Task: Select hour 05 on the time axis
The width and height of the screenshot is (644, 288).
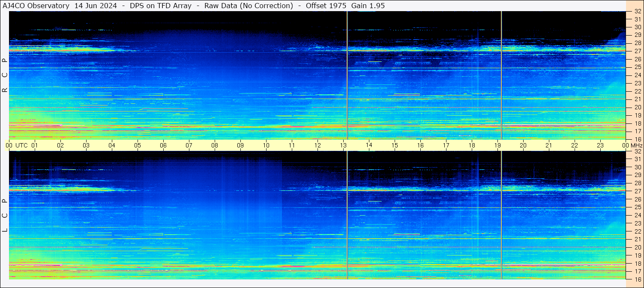Action: click(x=138, y=145)
